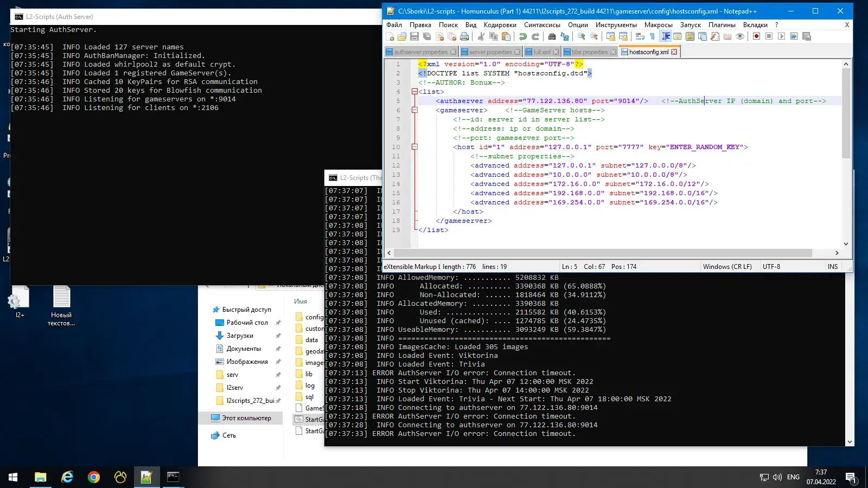Close the full.xml tab
Viewport: 868px width, 488px height.
(x=556, y=52)
